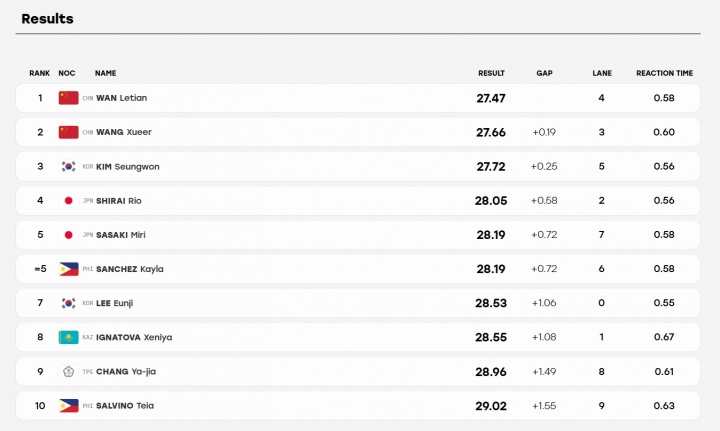Open athlete WAN Letian's name link
The width and height of the screenshot is (720, 431).
tap(122, 98)
